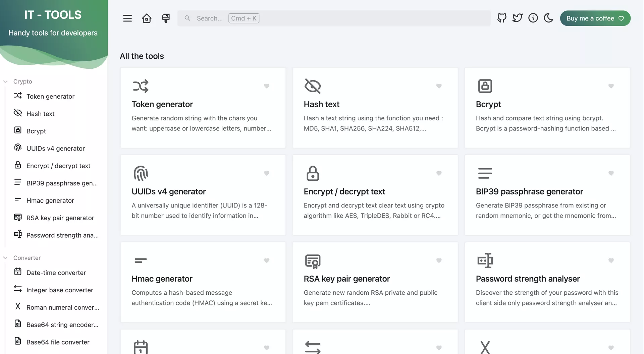Screen dimensions: 644x354
Task: Go to the home page icon
Action: (147, 18)
